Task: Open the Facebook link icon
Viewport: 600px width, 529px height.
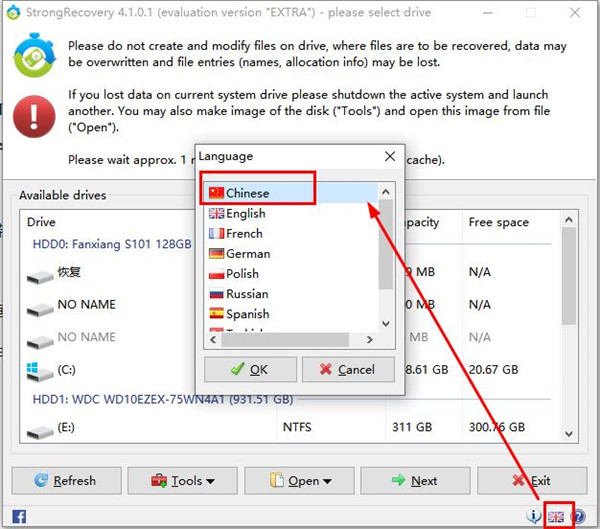Action: [19, 516]
